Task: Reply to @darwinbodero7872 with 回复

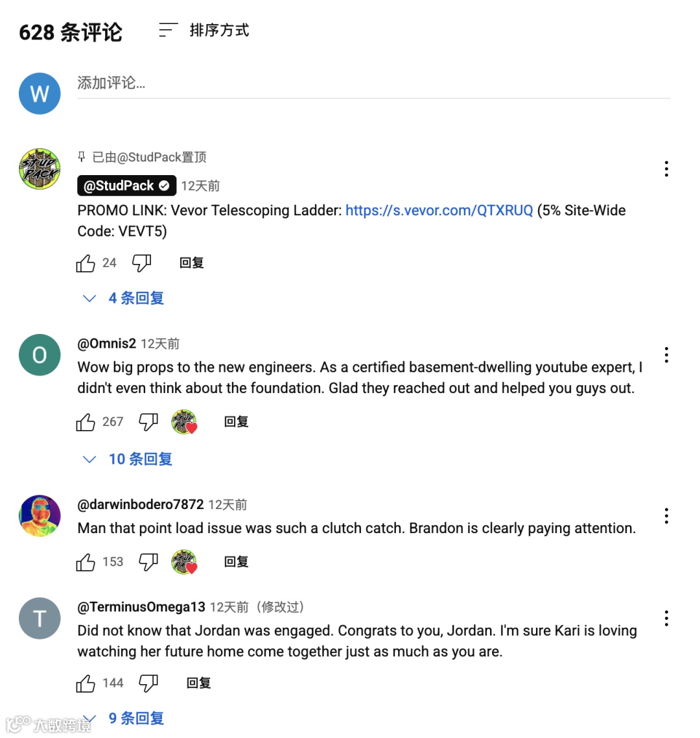Action: 236,562
